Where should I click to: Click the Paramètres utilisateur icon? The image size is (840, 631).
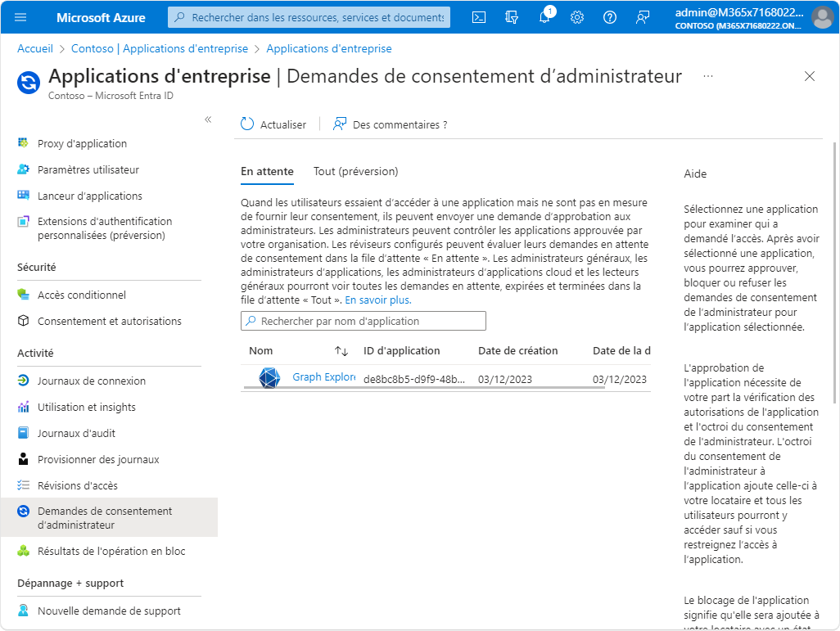tap(23, 169)
